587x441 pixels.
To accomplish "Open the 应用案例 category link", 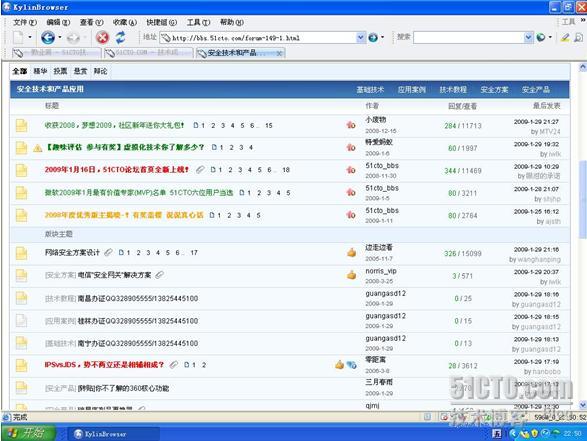I will pyautogui.click(x=411, y=90).
